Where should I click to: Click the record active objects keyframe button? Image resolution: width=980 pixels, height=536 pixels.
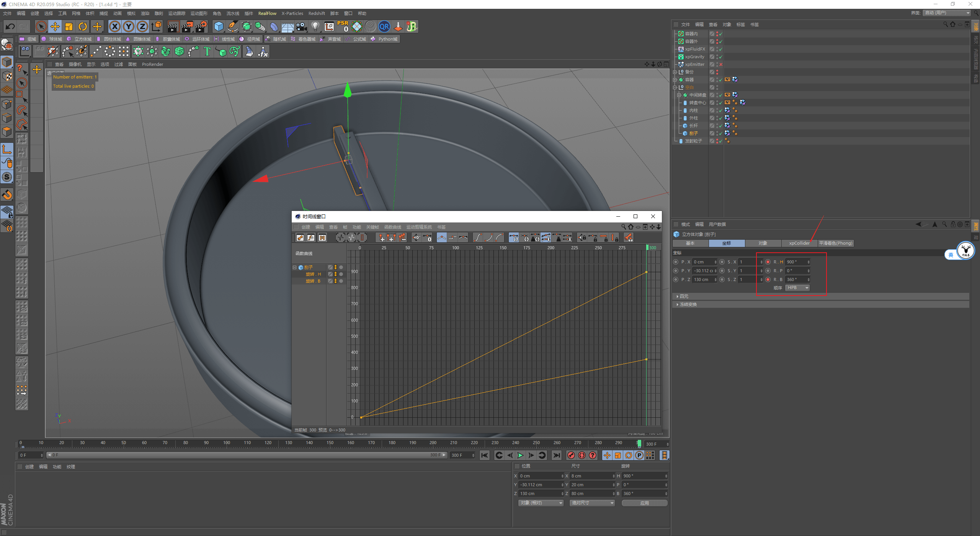(x=571, y=455)
